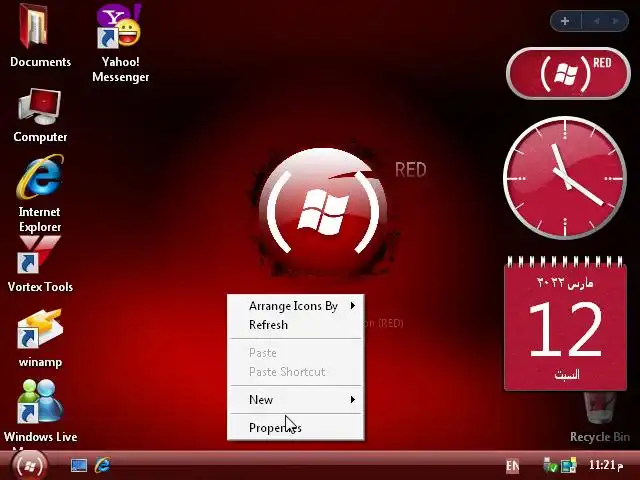Screen dimensions: 640x480
Task: Go to next sidebar gadgets page
Action: coord(615,21)
